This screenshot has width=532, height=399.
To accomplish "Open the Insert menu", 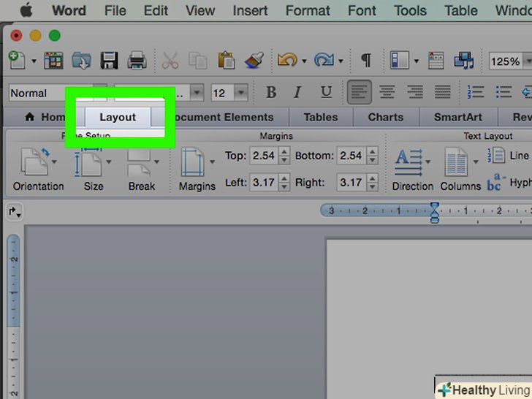I will point(250,10).
